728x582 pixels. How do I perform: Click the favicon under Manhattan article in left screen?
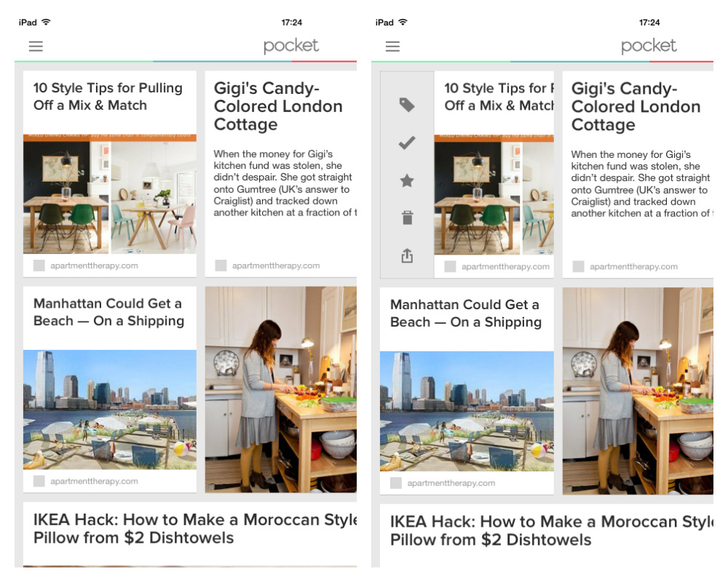[x=39, y=481]
